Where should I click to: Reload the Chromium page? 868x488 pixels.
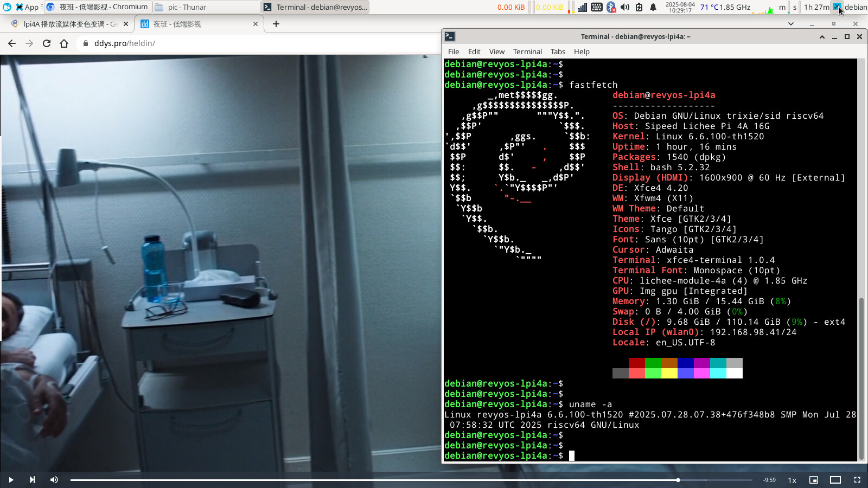click(x=47, y=43)
